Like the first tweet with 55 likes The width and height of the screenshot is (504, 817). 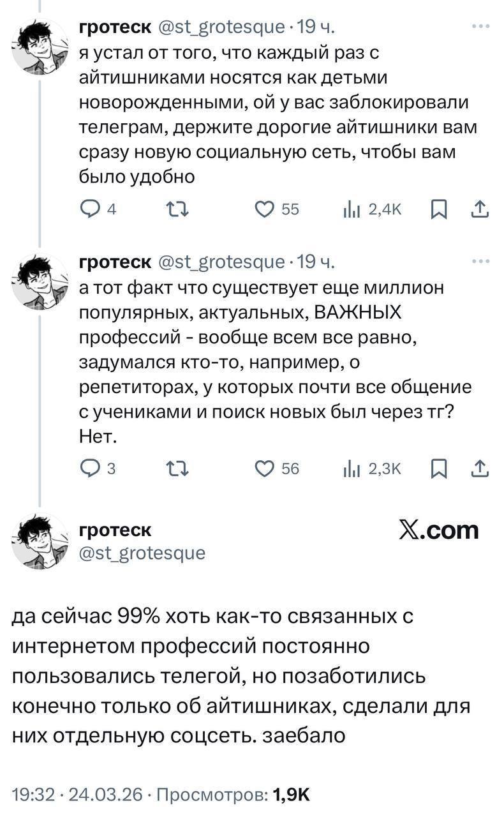pyautogui.click(x=263, y=209)
